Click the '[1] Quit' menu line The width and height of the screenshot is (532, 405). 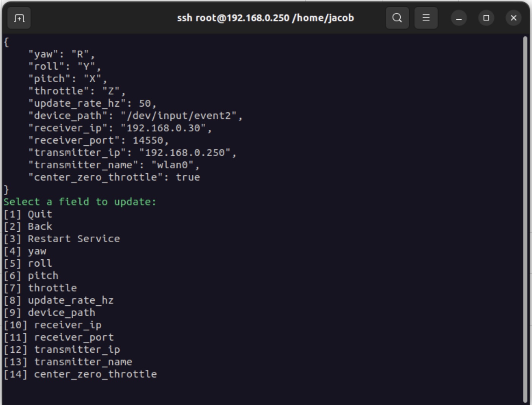pos(28,214)
